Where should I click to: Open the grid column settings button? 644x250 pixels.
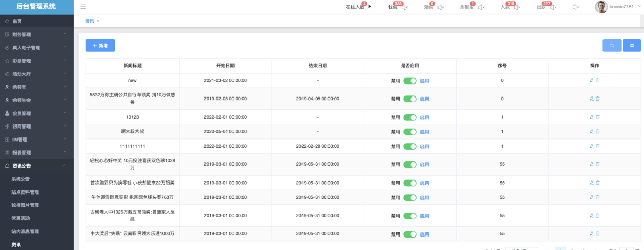(632, 46)
